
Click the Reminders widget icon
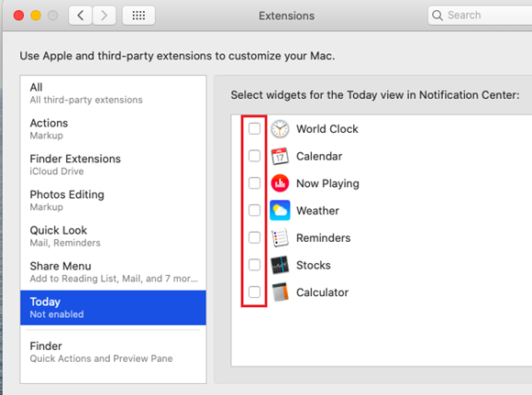[x=280, y=237]
